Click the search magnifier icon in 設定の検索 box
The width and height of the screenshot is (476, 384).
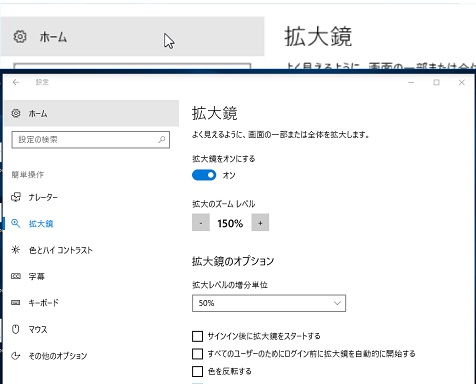pos(162,139)
